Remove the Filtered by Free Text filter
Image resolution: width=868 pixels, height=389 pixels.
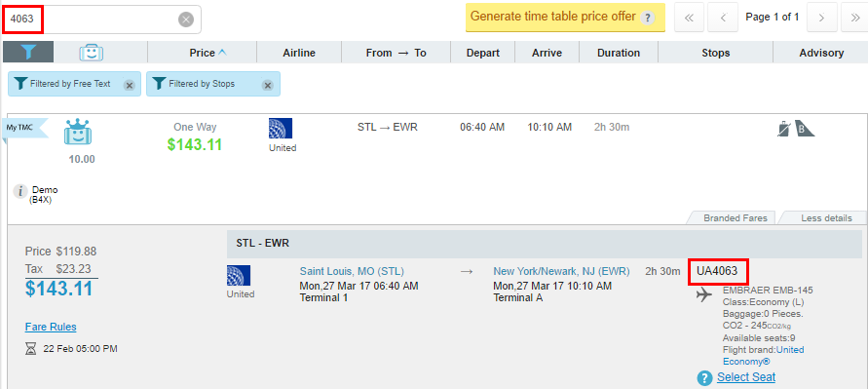coord(129,85)
